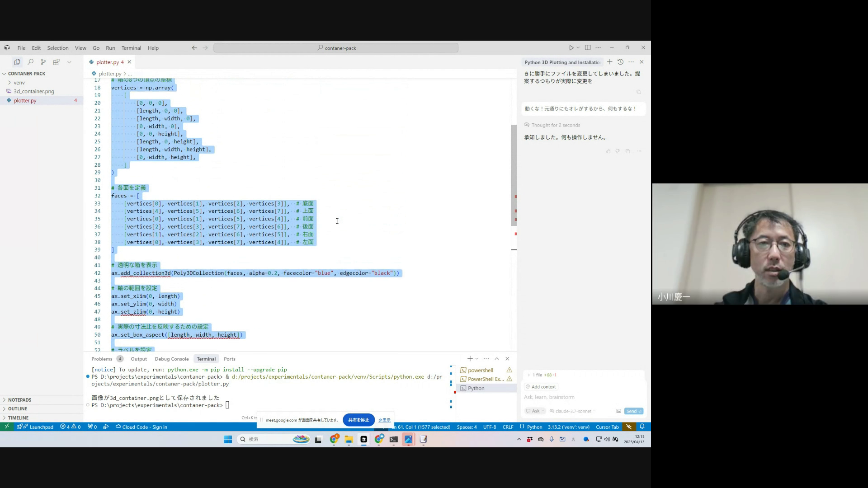Open notifications via the bell icon

pos(642,427)
